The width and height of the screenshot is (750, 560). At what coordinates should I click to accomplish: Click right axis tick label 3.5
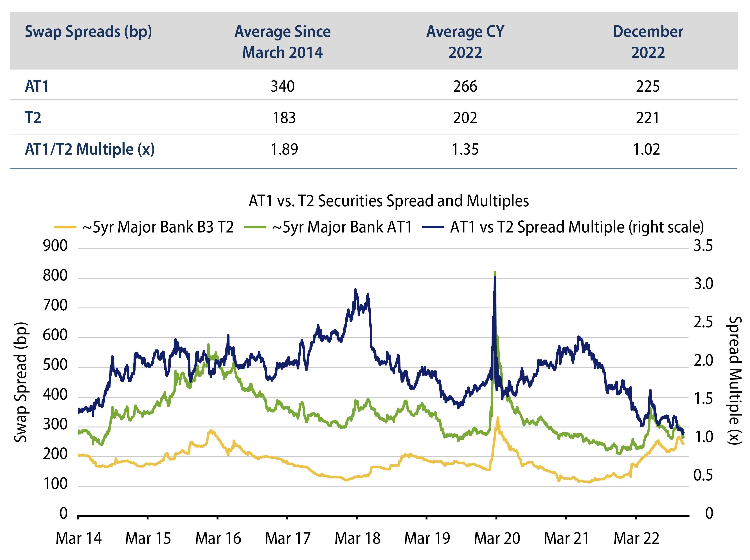point(703,245)
